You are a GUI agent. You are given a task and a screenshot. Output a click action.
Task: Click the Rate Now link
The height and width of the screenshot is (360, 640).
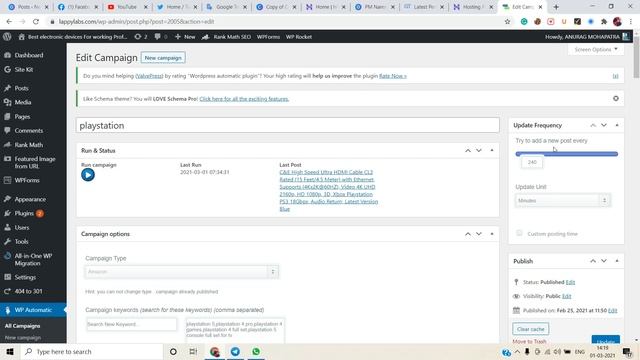[393, 76]
